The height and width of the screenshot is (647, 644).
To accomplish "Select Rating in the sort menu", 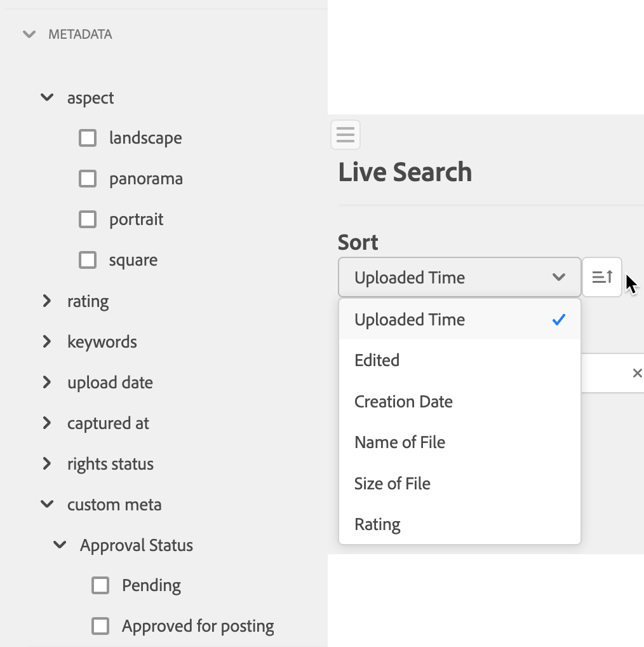I will pos(377,524).
